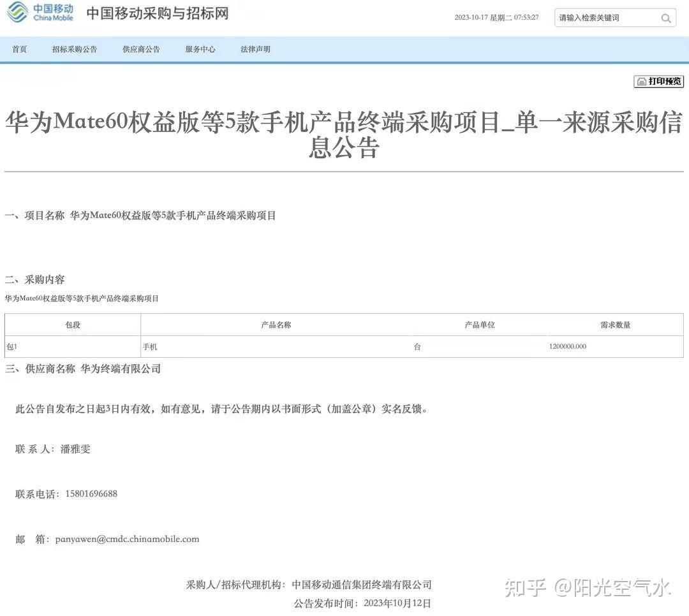Click the announcement headline about 华为Mate60权益版

point(344,133)
